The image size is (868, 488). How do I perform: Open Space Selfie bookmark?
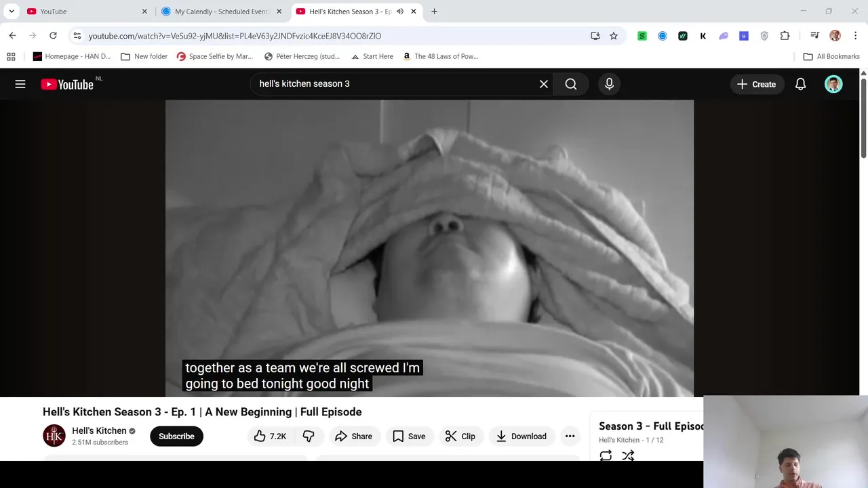click(215, 56)
